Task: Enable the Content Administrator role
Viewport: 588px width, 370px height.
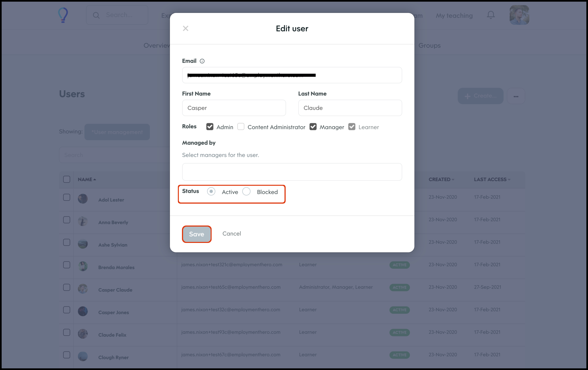Action: (x=241, y=127)
